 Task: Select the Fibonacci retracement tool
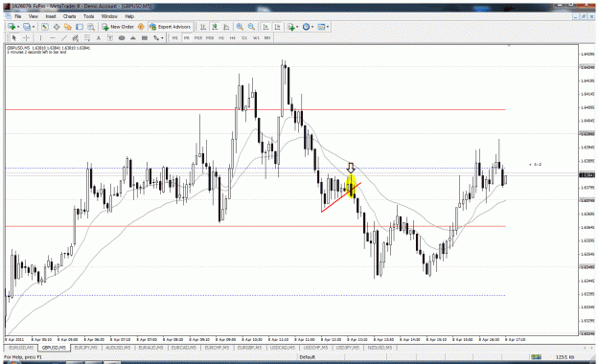pyautogui.click(x=86, y=37)
